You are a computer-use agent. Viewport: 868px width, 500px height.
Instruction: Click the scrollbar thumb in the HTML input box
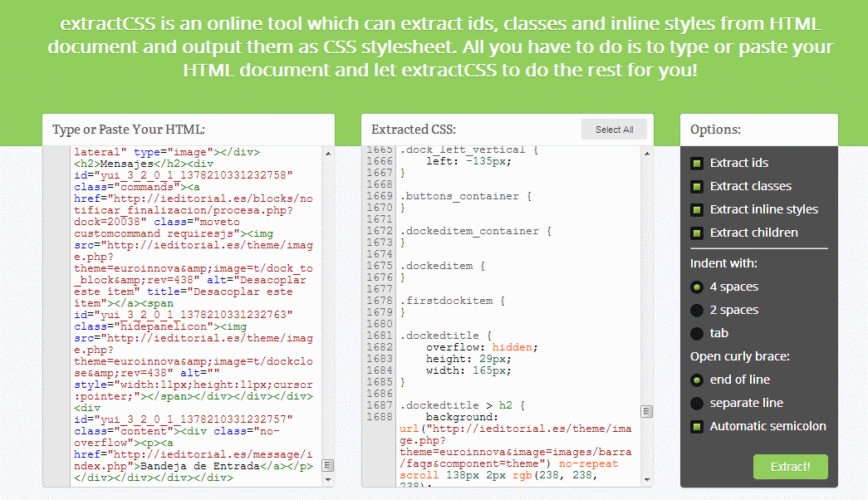(x=327, y=465)
